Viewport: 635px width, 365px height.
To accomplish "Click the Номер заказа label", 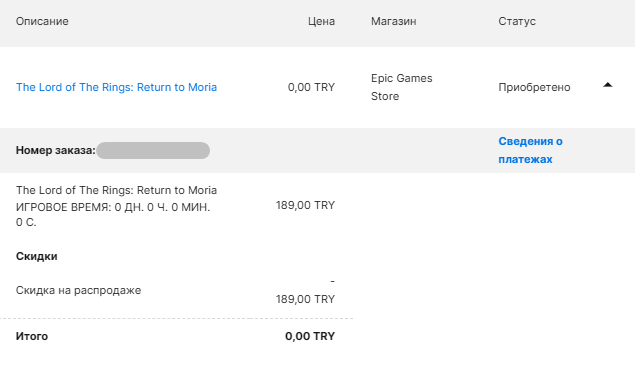I will [55, 150].
